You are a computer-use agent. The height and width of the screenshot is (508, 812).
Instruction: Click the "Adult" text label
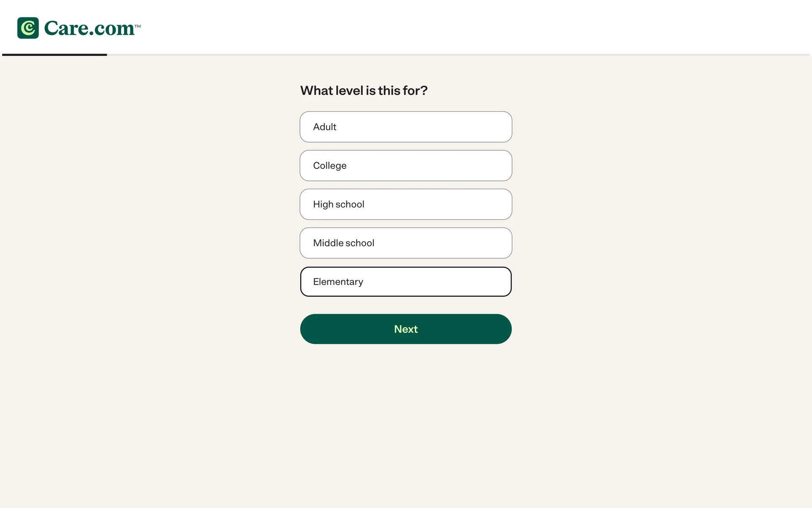point(324,127)
